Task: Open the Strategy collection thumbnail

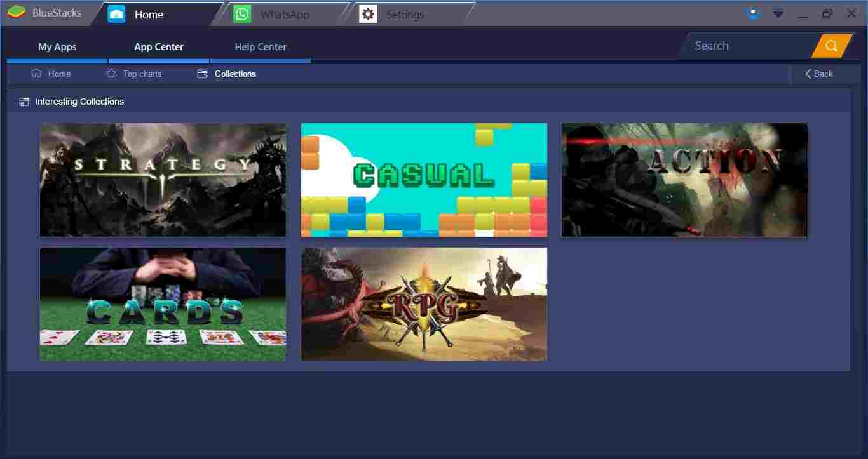Action: (163, 180)
